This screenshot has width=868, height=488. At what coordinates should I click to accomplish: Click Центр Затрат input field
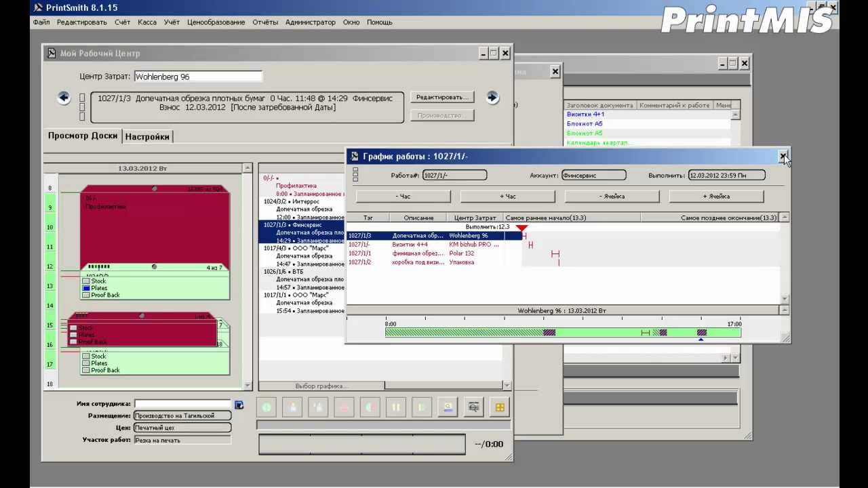click(198, 77)
